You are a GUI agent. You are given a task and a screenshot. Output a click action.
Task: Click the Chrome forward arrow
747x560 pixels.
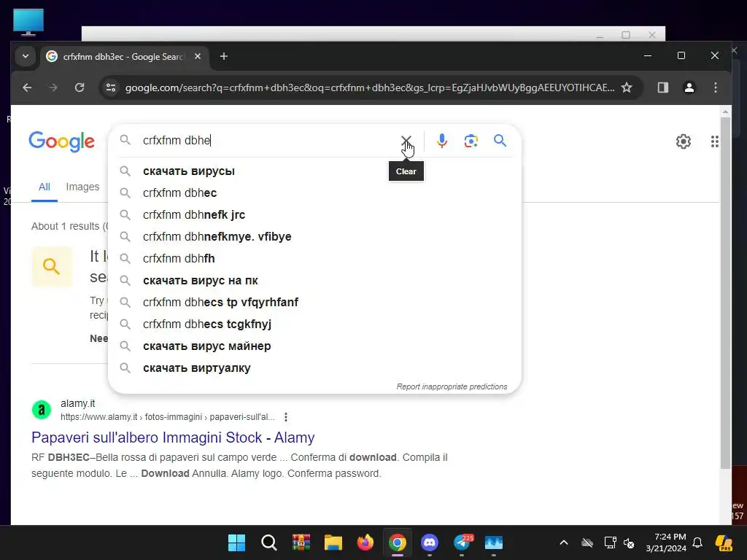(x=53, y=87)
